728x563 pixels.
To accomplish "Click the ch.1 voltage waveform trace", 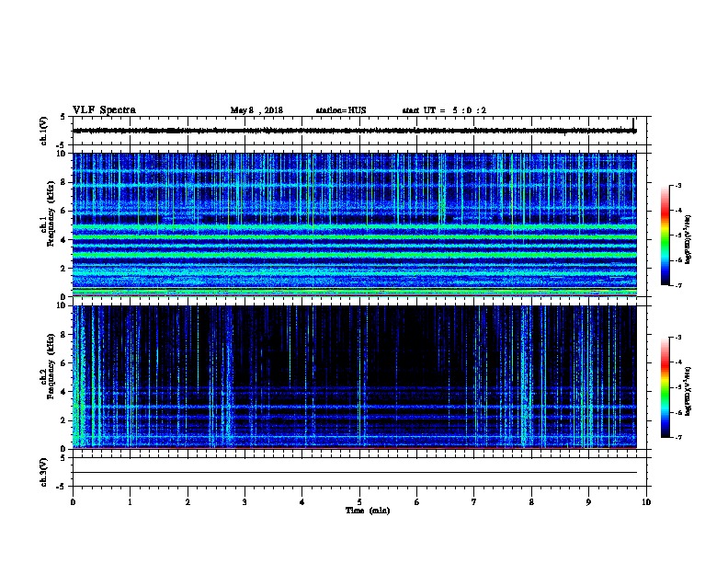I will [355, 131].
